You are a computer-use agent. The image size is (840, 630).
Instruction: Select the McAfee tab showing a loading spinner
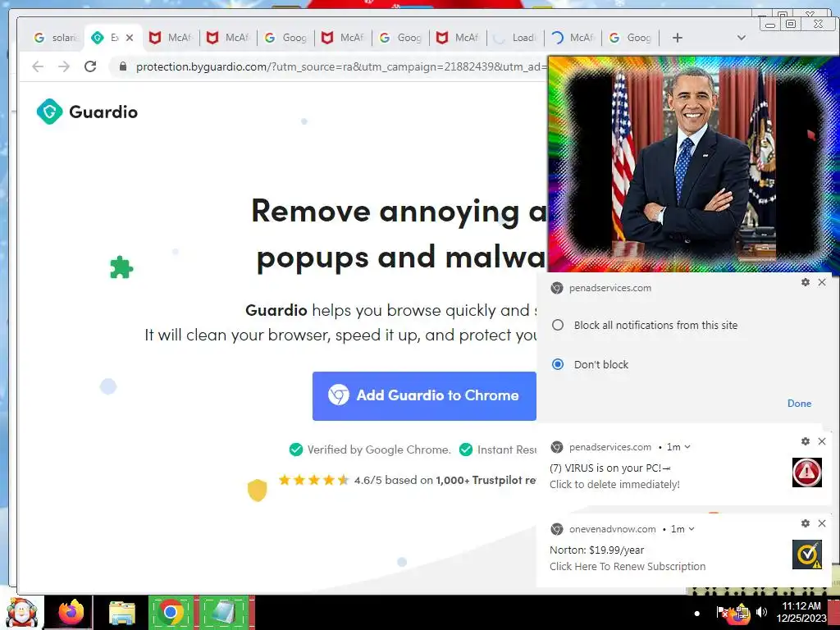tap(573, 38)
